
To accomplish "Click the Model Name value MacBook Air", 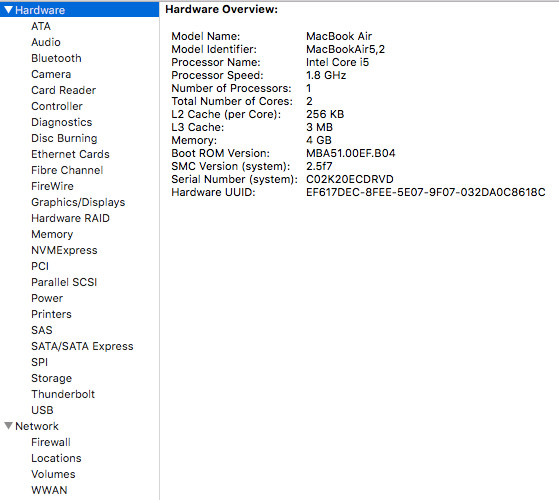I will [x=339, y=36].
